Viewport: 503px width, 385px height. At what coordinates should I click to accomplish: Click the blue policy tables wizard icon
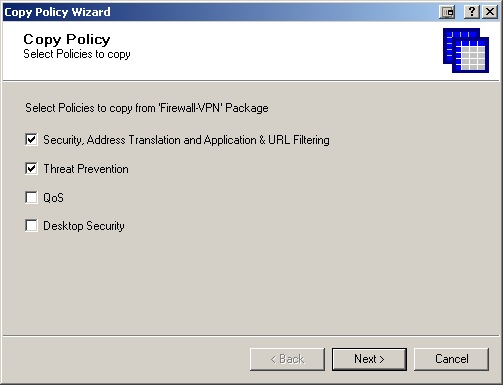(466, 50)
